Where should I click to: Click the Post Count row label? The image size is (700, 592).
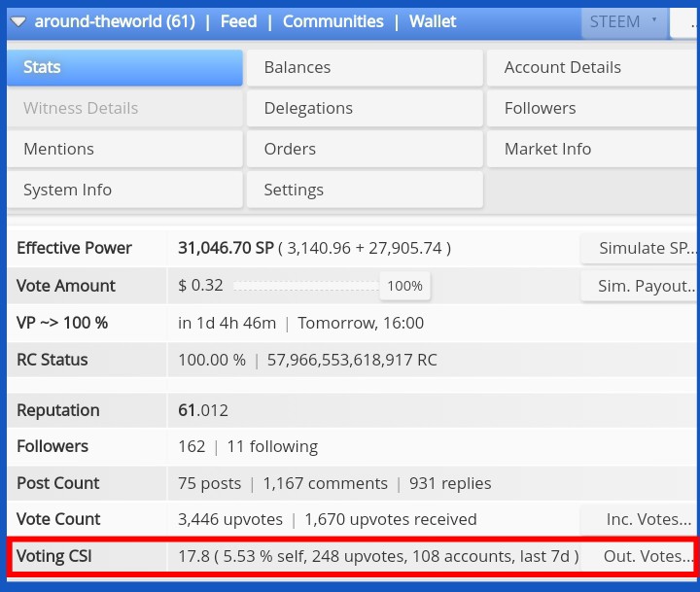pyautogui.click(x=58, y=483)
